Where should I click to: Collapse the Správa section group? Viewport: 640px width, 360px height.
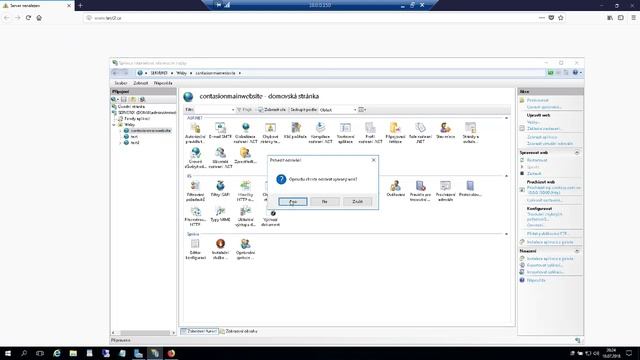coord(506,234)
